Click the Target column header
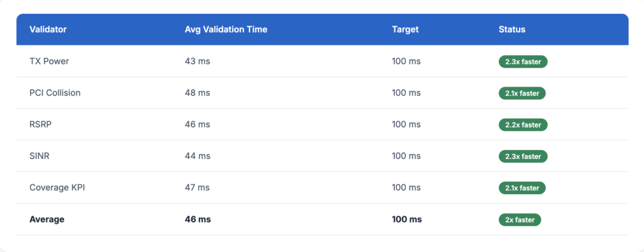The width and height of the screenshot is (644, 252). click(x=405, y=30)
